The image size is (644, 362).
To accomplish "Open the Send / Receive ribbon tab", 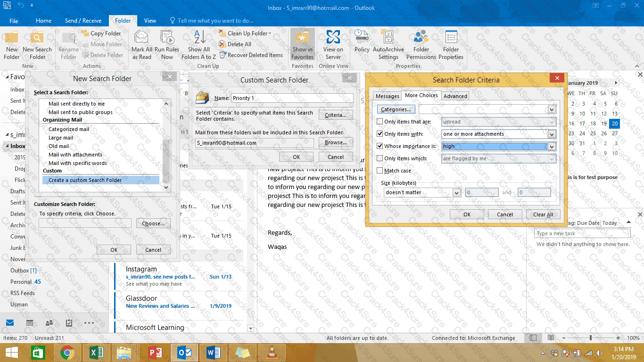I will tap(83, 21).
